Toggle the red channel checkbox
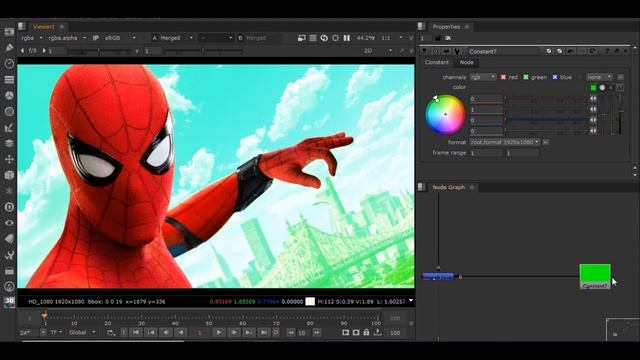Screen dimensions: 640x360 (x=503, y=77)
